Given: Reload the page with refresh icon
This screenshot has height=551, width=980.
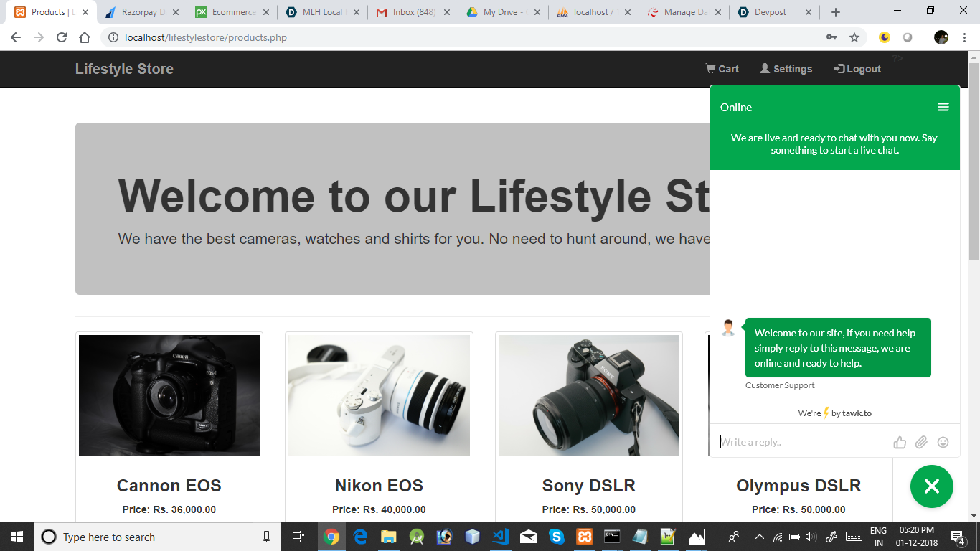Looking at the screenshot, I should click(x=62, y=37).
